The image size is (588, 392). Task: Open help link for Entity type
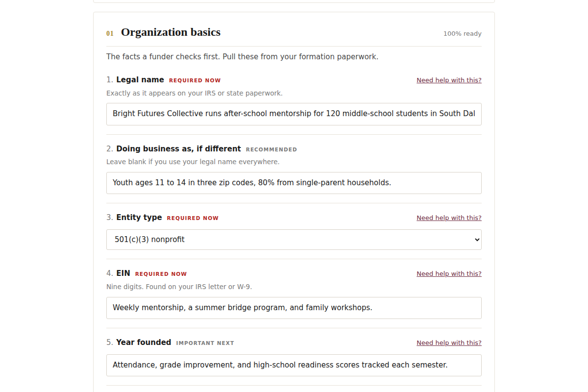449,218
